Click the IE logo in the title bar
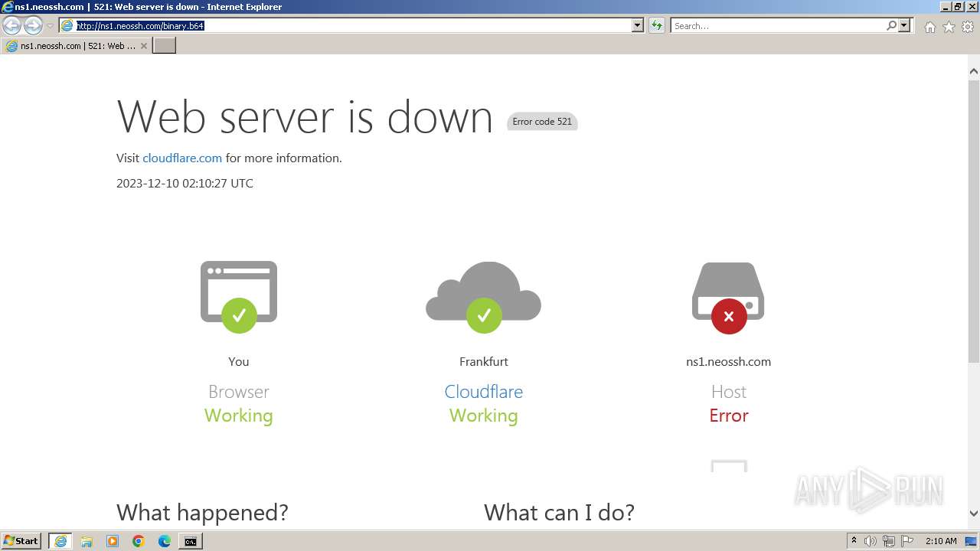Viewport: 980px width, 551px height. 8,6
